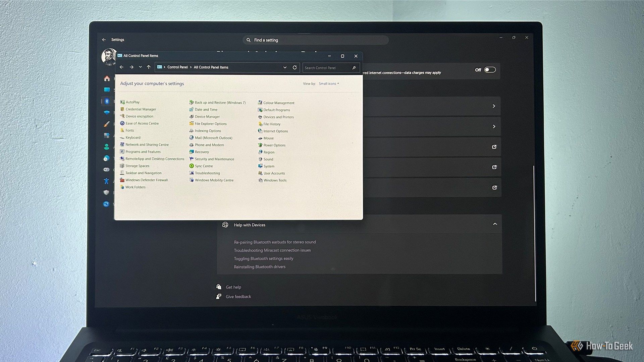
Task: Open Keyboard settings item
Action: click(x=130, y=137)
